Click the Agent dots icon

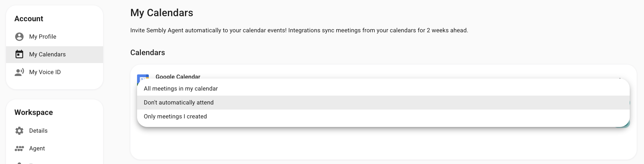(19, 148)
